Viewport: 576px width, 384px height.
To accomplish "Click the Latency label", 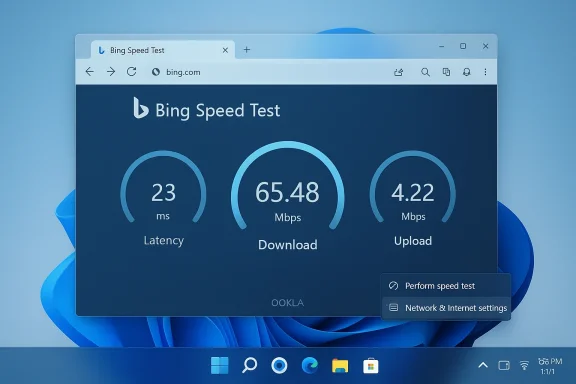I will pos(163,240).
